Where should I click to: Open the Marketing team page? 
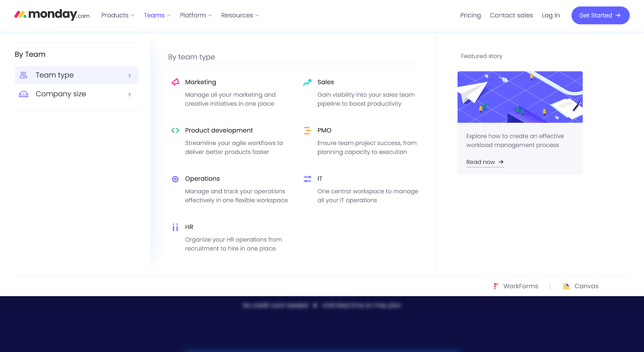click(x=200, y=82)
